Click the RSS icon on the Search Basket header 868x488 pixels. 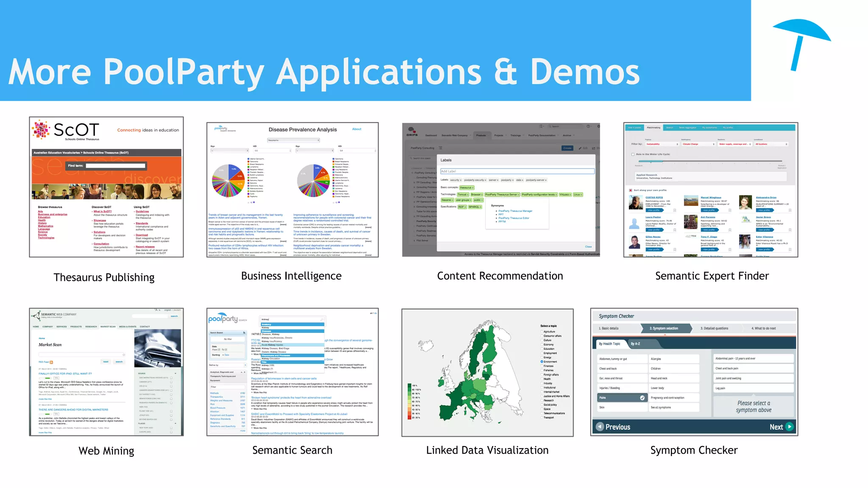click(244, 333)
